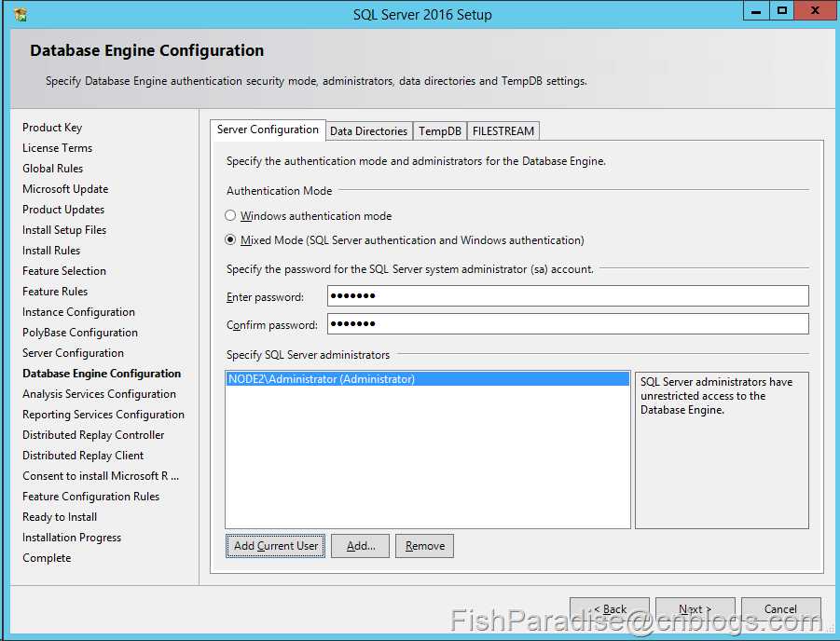Click Global Rules step
The width and height of the screenshot is (840, 641).
pyautogui.click(x=52, y=168)
